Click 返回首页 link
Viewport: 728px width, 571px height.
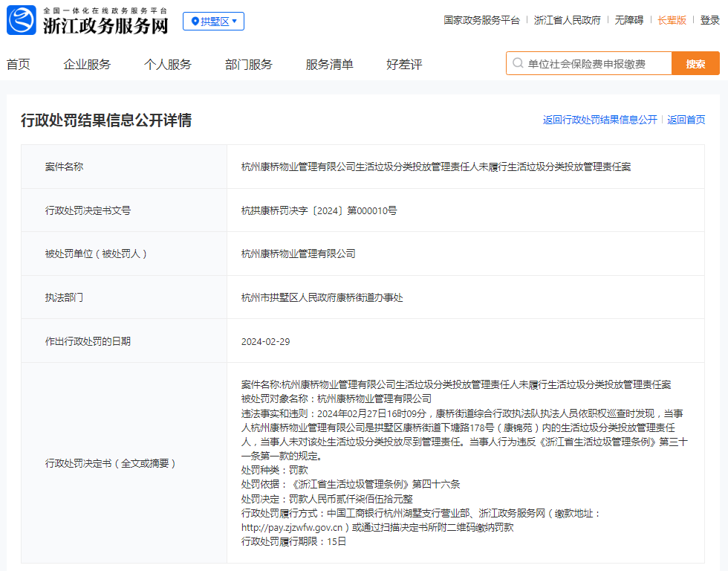click(x=686, y=120)
